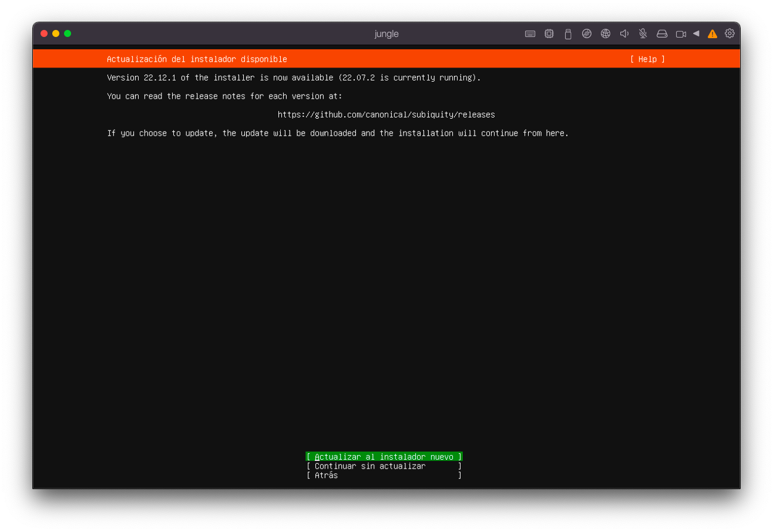Click the 'jungle' window title
The image size is (773, 532).
(x=386, y=34)
